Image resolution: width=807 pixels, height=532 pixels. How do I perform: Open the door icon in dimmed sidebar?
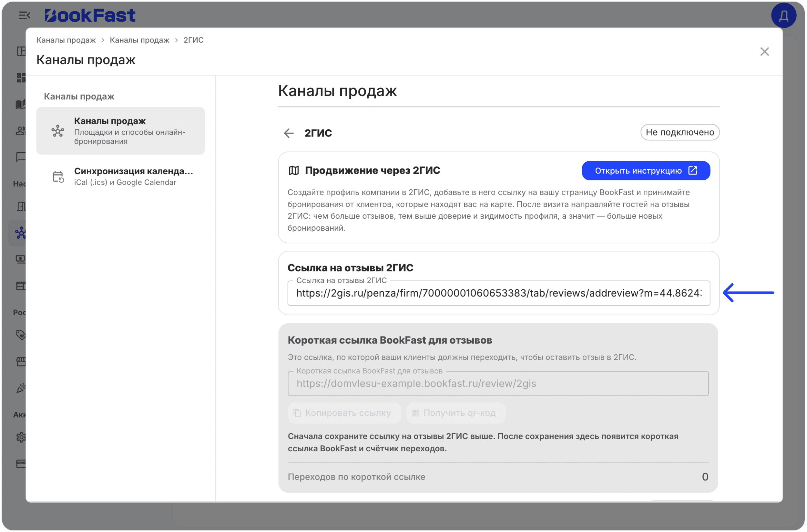point(21,206)
